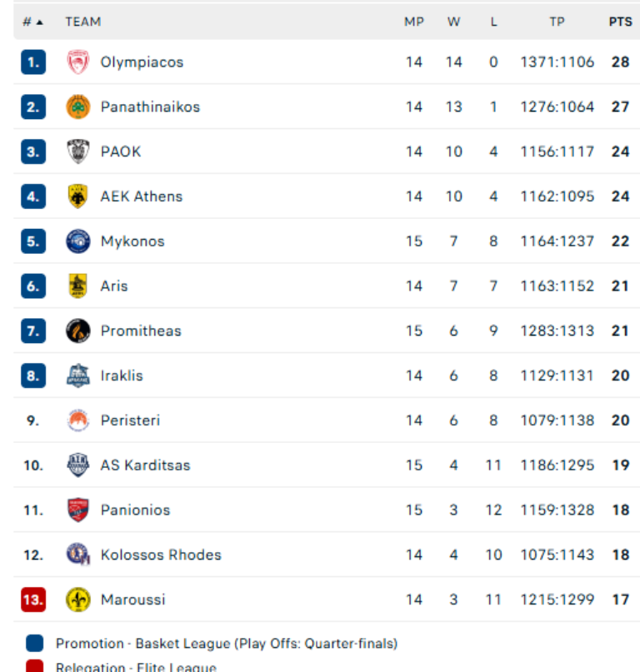
Task: Sort table by rank number column
Action: point(32,22)
